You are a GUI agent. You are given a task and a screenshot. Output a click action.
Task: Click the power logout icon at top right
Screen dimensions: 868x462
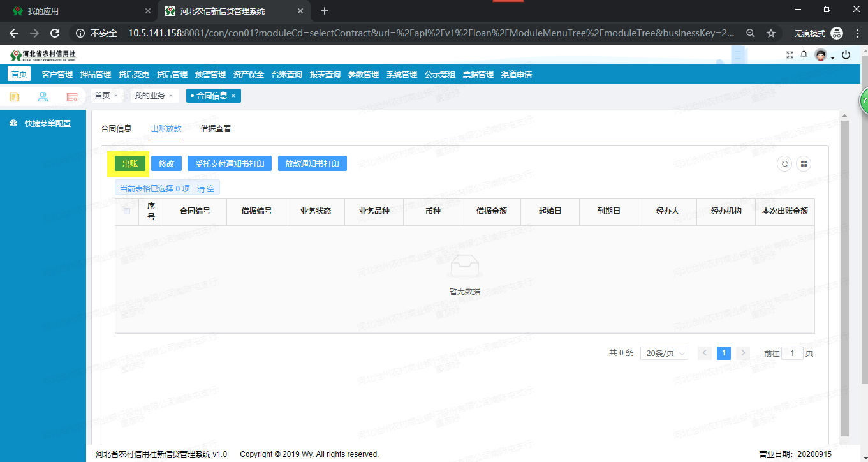pyautogui.click(x=846, y=55)
